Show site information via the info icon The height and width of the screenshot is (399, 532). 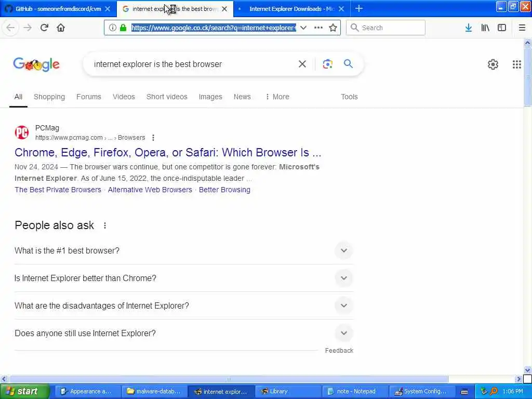tap(113, 28)
